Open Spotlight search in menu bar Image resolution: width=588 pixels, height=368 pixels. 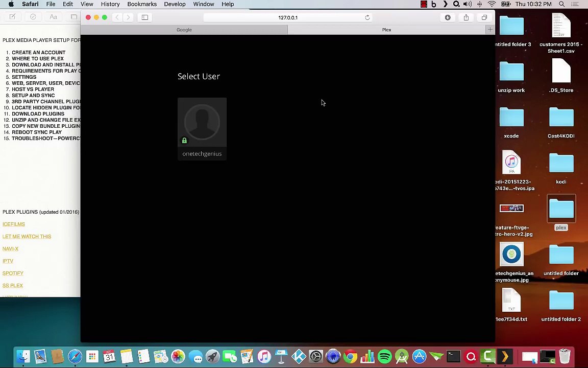[561, 4]
